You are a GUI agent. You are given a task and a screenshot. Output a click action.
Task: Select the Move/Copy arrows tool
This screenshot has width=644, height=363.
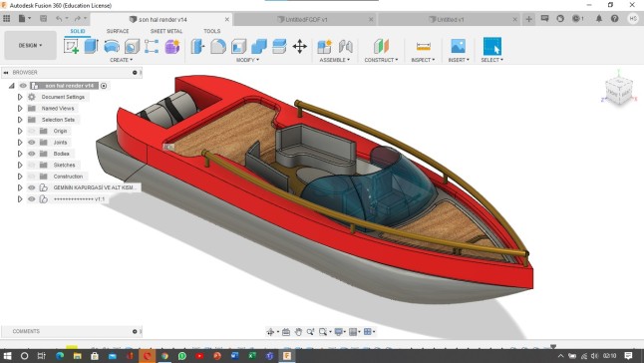tap(300, 46)
